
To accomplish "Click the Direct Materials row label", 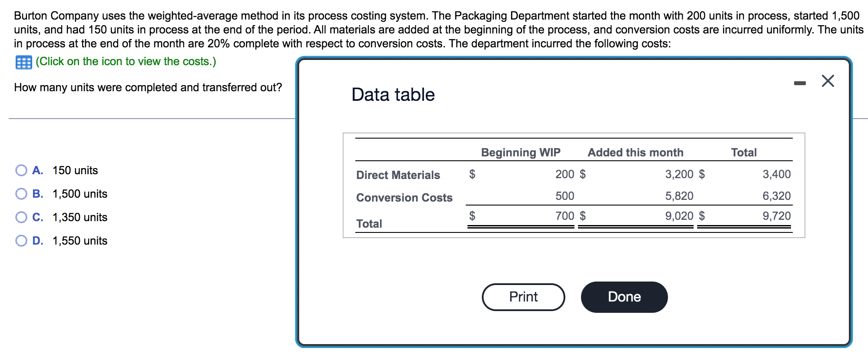I will pos(397,175).
